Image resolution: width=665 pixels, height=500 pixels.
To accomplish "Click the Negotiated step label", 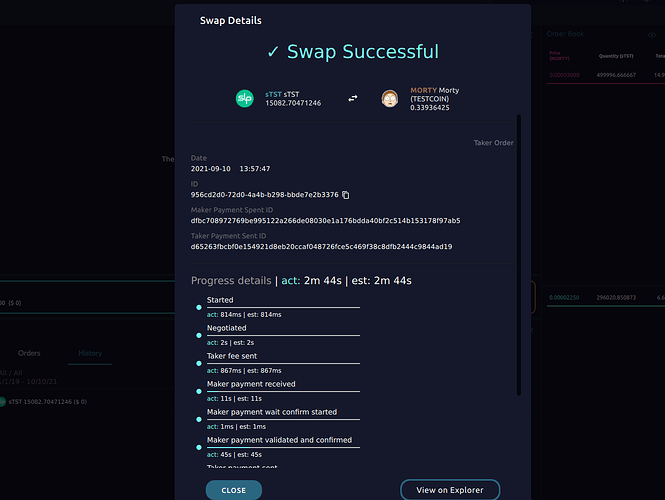I will point(226,328).
